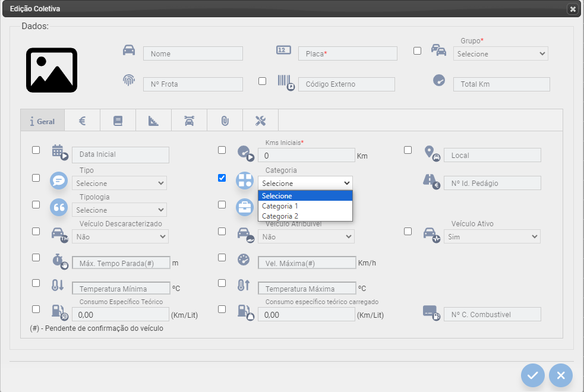The width and height of the screenshot is (584, 392).
Task: Click the barcode icon beside Código Externo
Action: pyautogui.click(x=286, y=83)
